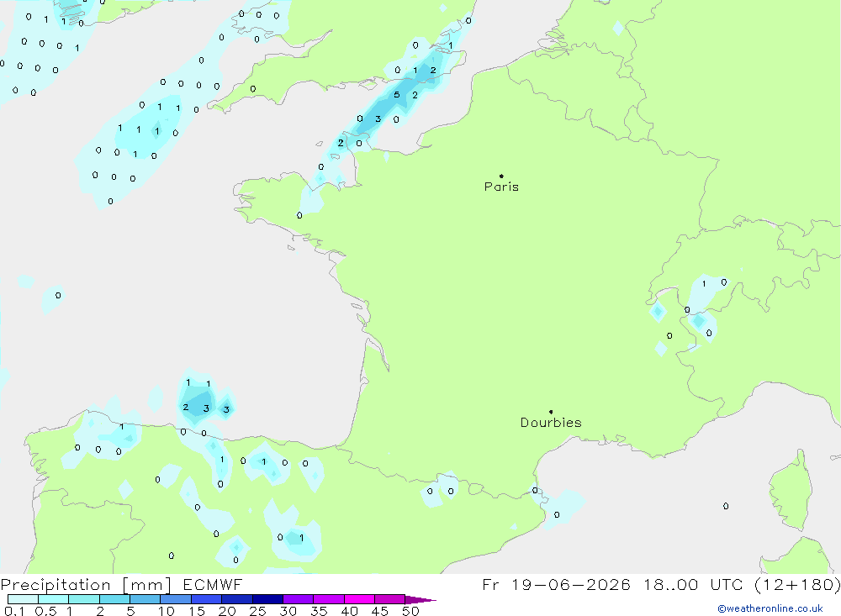841x616 pixels.
Task: Click the Paris city marker dot
Action: click(501, 176)
